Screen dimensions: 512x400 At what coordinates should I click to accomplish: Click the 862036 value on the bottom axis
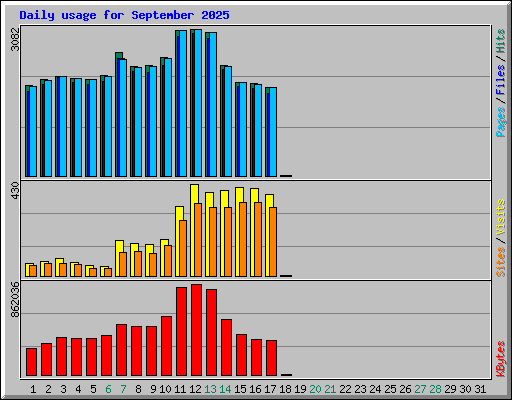click(15, 300)
